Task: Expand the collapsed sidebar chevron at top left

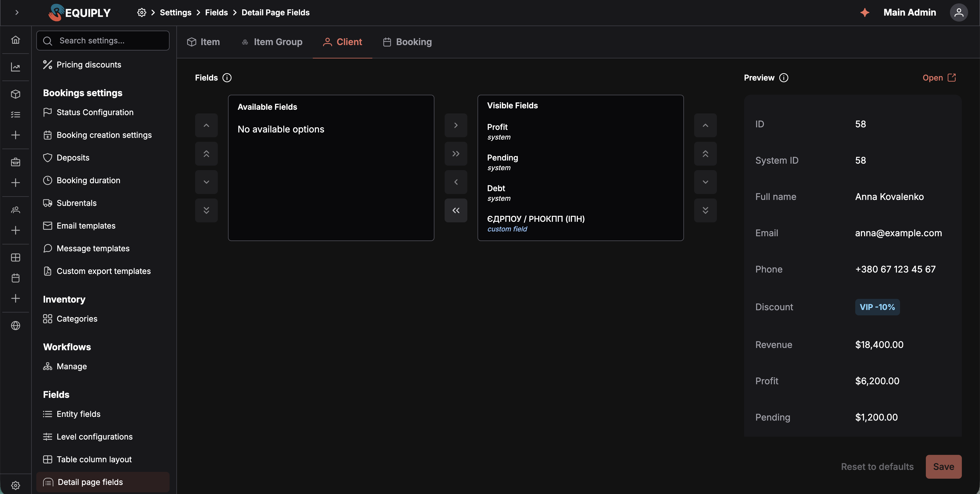Action: [17, 12]
